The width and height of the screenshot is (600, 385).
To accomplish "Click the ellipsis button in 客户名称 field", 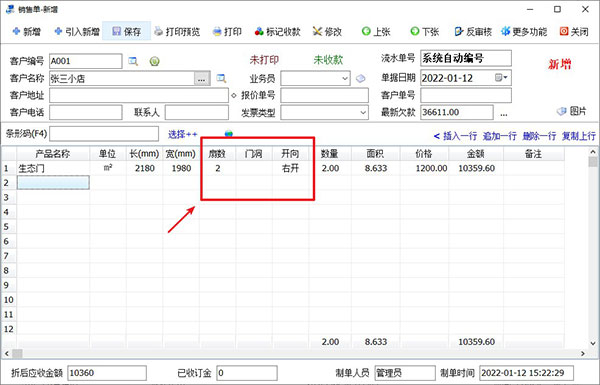I will tap(202, 79).
